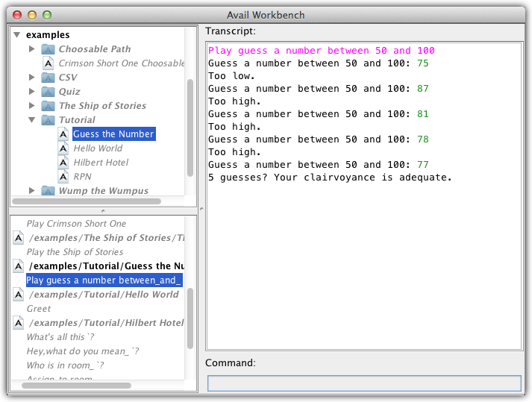532x402 pixels.
Task: Click icon beside /examples/Tutorial/Guess the Nu entry
Action: click(x=19, y=266)
